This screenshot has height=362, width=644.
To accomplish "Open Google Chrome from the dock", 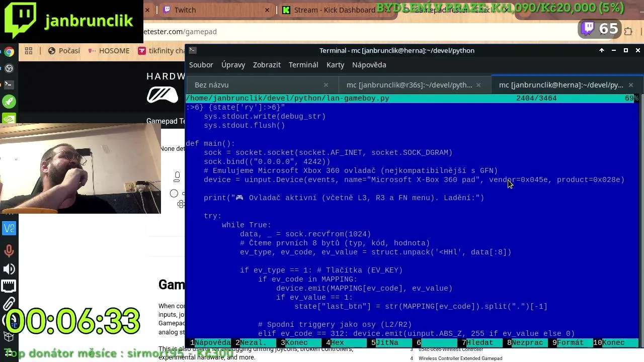I will click(x=9, y=52).
